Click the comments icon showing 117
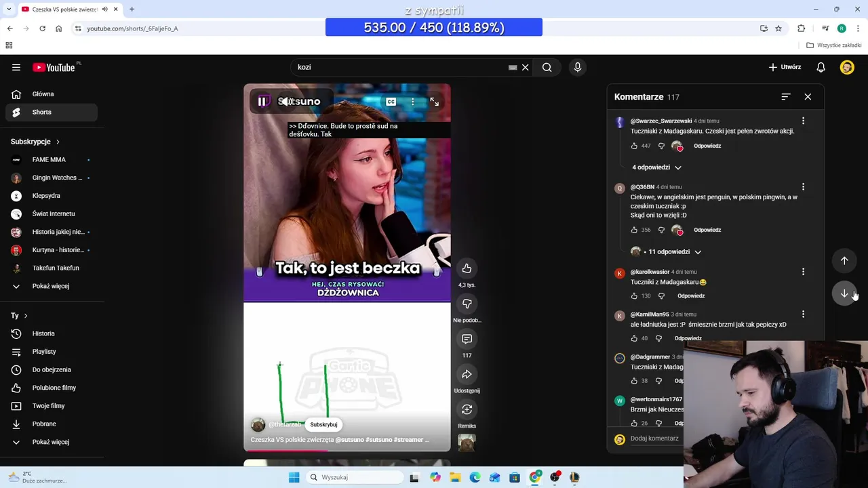This screenshot has height=488, width=868. [467, 339]
